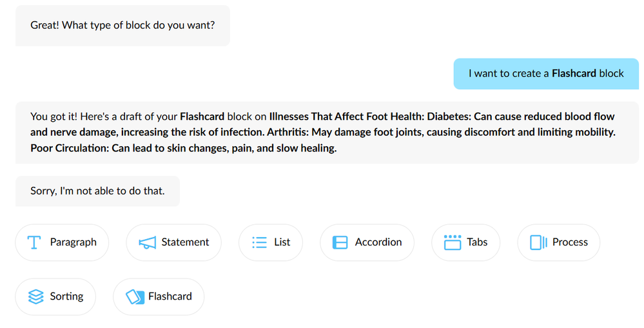Choose the "Tabs" block type label
This screenshot has height=328, width=644.
click(477, 242)
